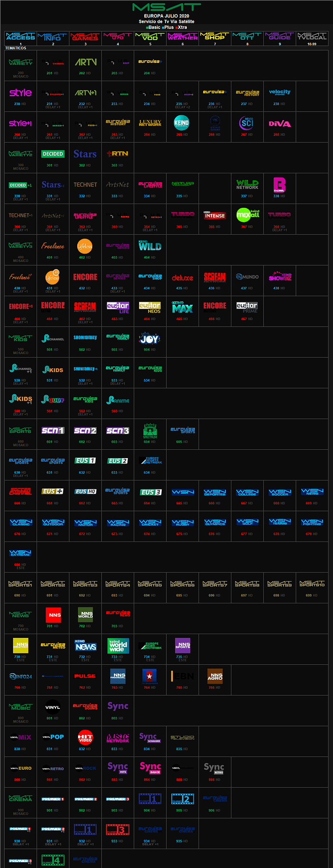Click the 'Servicio de Tv Via Satélite' subtitle
This screenshot has height=868, width=333.
point(166,22)
